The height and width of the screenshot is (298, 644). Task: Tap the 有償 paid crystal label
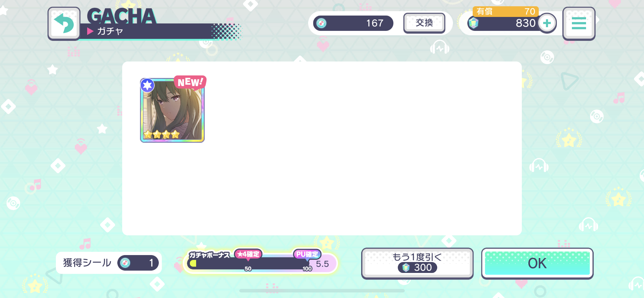tap(484, 11)
